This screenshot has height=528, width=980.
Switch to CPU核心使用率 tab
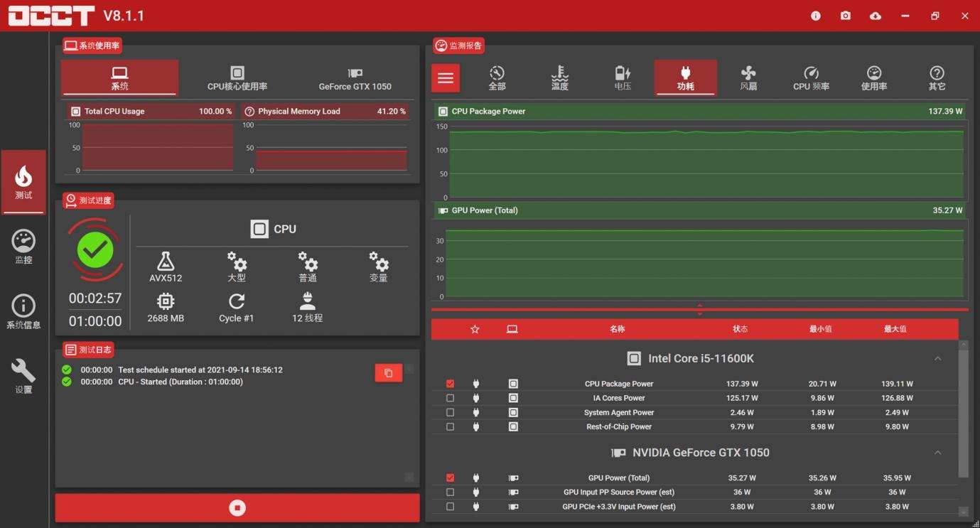[x=237, y=77]
